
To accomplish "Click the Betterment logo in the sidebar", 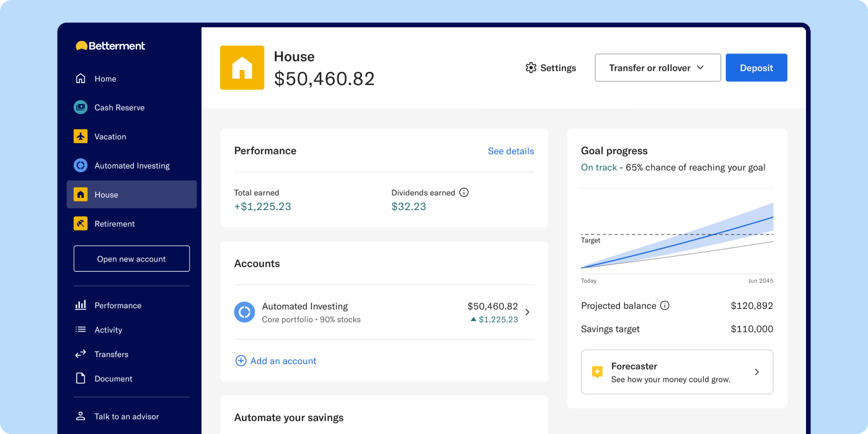I will point(110,46).
